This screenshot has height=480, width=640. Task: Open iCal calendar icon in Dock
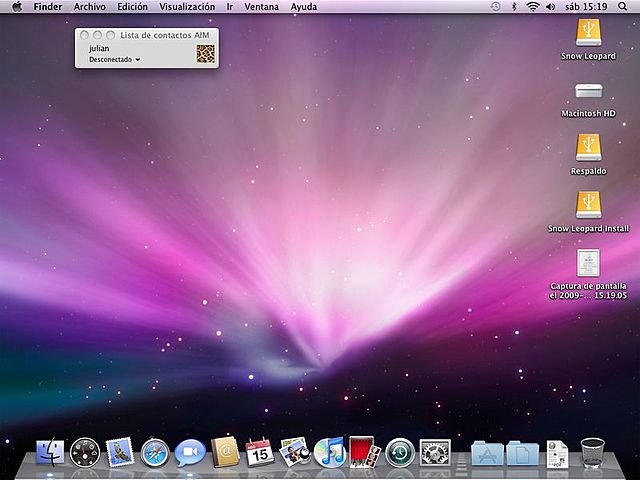tap(260, 453)
